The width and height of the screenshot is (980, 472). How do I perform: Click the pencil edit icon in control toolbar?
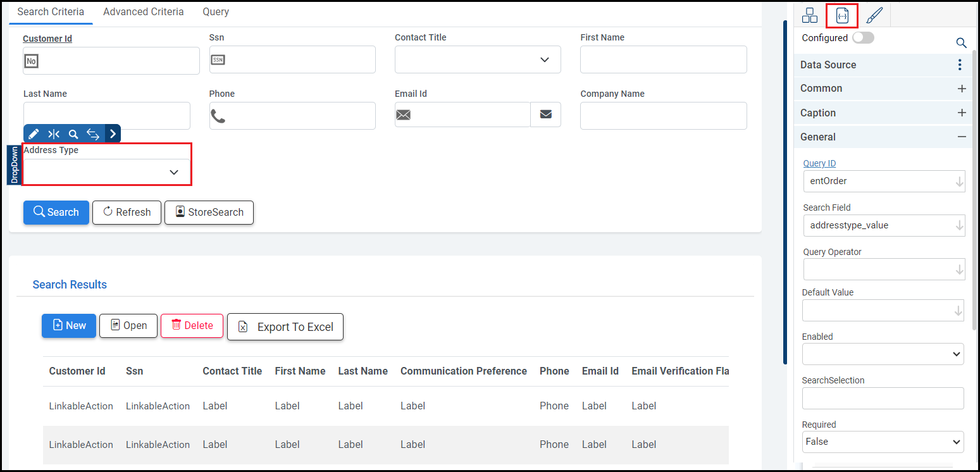click(34, 134)
